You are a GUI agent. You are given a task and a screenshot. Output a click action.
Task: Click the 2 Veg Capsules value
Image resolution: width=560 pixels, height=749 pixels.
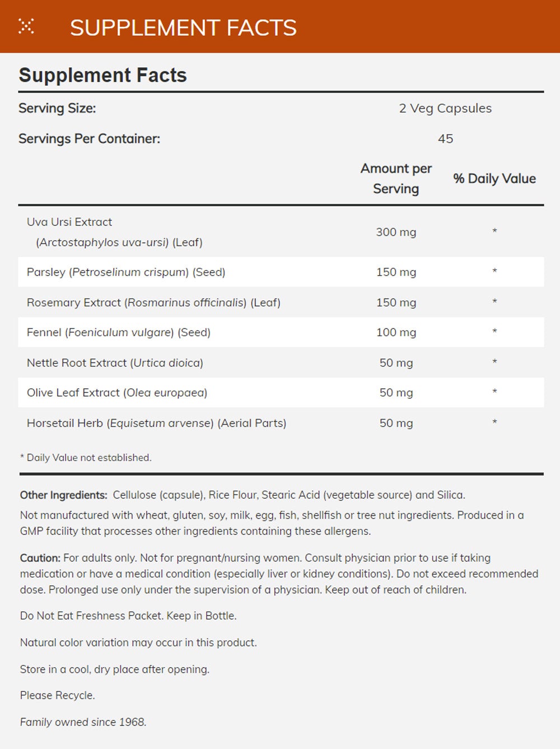click(x=445, y=108)
